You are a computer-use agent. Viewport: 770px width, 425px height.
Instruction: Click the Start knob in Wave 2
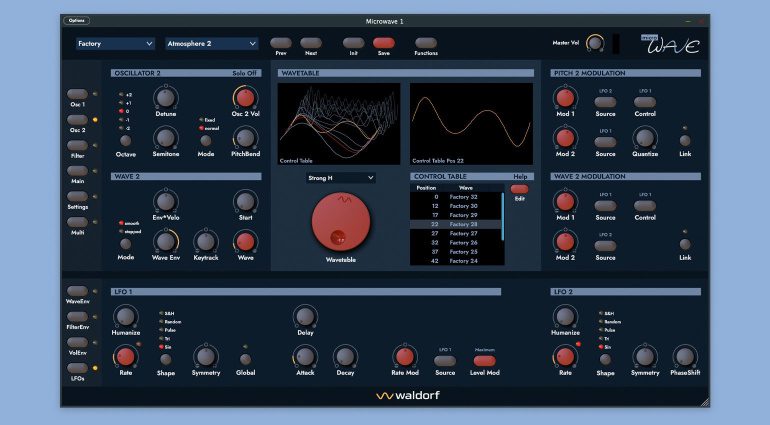[x=246, y=201]
